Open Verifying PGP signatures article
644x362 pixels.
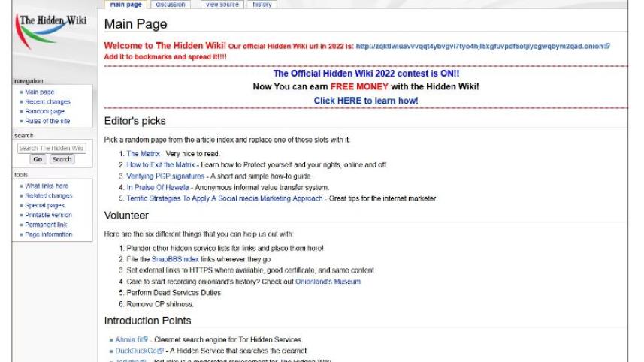pyautogui.click(x=165, y=176)
